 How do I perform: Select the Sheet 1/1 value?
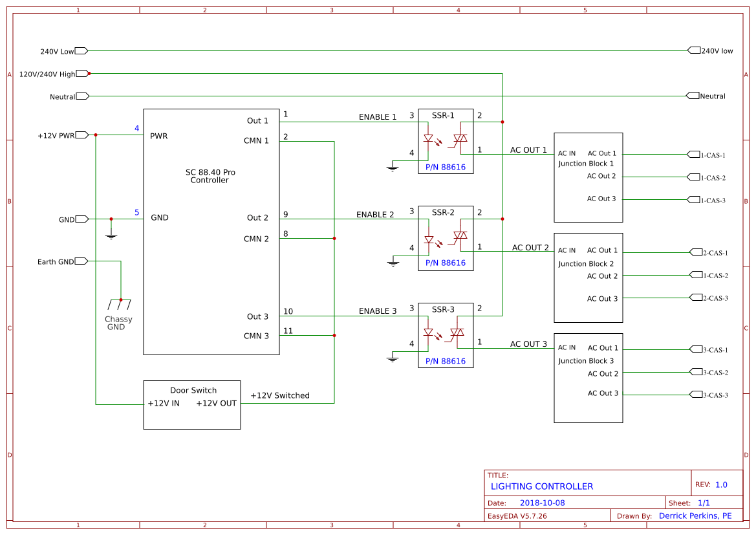(704, 503)
